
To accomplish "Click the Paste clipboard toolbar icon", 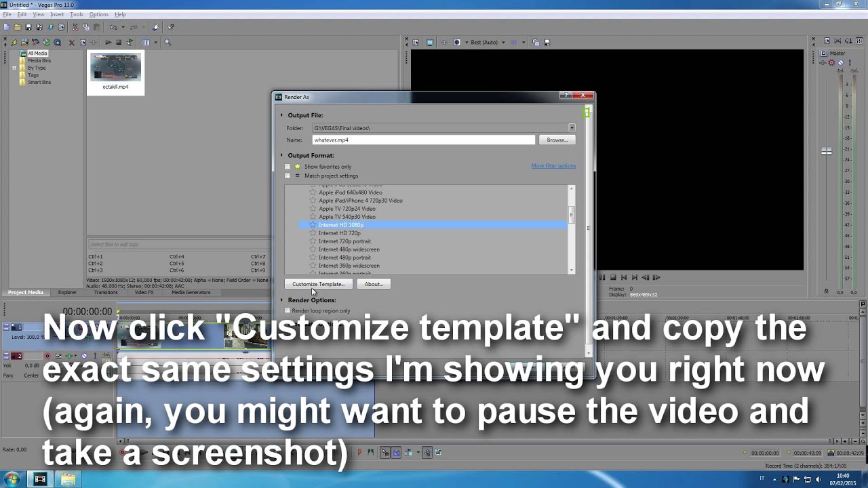I will (97, 27).
